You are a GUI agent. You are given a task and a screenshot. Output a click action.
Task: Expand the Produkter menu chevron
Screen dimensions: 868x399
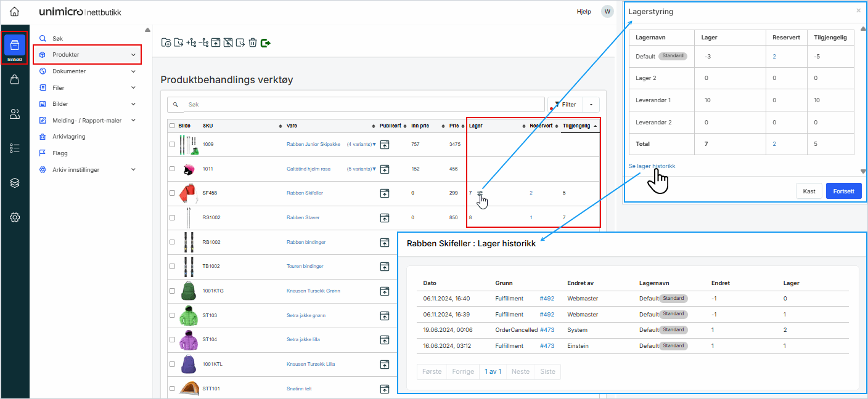coord(133,55)
